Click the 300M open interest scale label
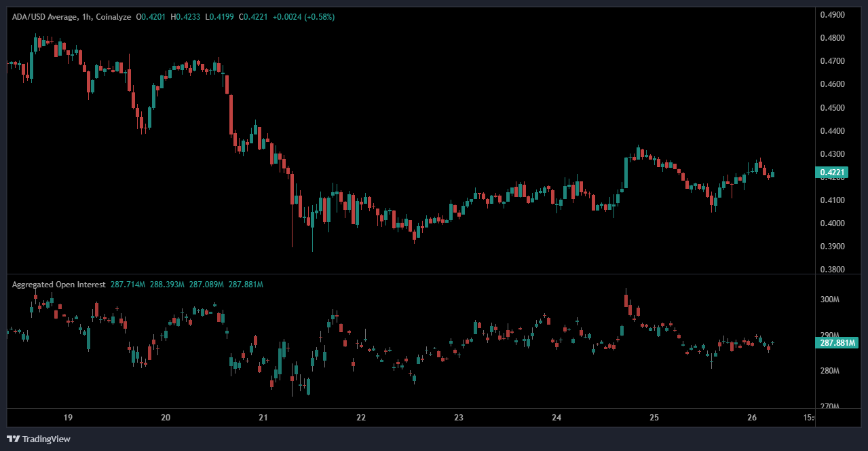 tap(830, 300)
